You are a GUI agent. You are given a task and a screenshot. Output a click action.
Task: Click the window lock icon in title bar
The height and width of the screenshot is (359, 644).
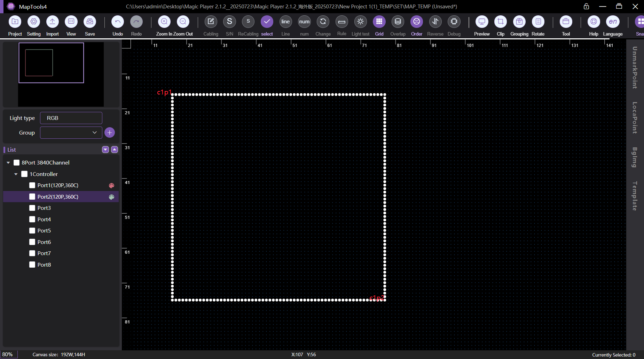click(x=587, y=6)
